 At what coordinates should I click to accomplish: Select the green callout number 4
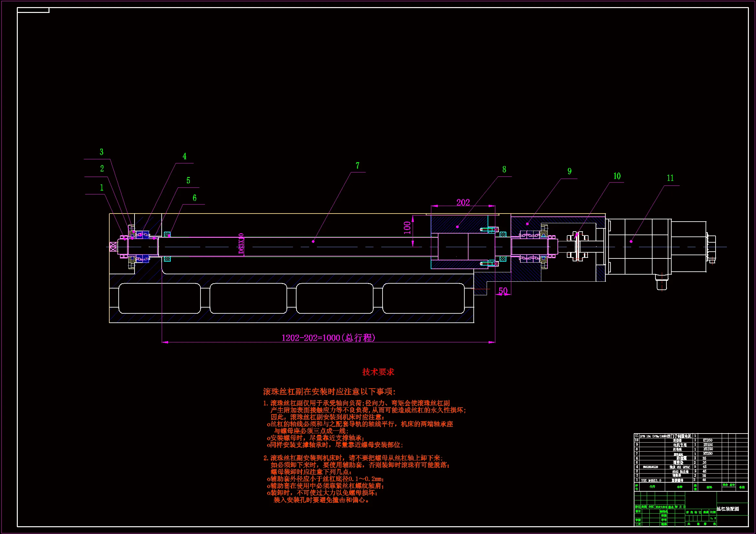[184, 156]
